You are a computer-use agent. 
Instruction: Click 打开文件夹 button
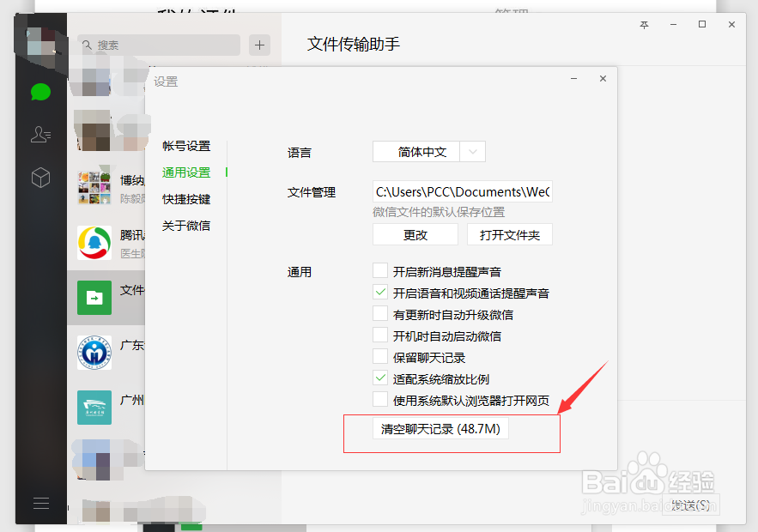[510, 234]
